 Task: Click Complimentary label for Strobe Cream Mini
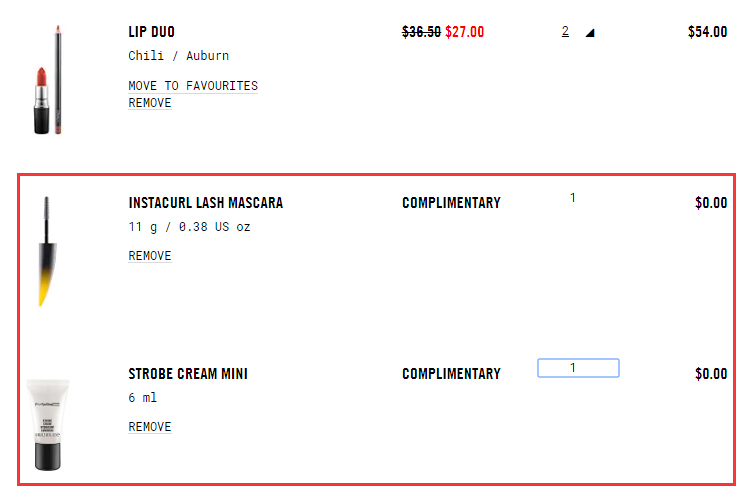pyautogui.click(x=451, y=374)
